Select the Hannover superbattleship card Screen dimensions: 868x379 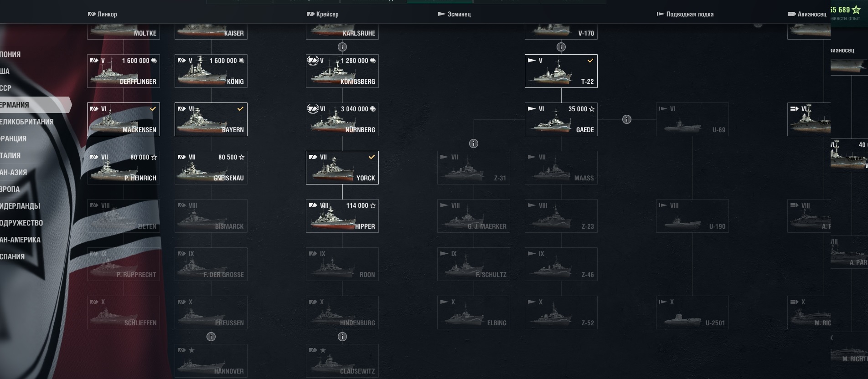tap(211, 361)
